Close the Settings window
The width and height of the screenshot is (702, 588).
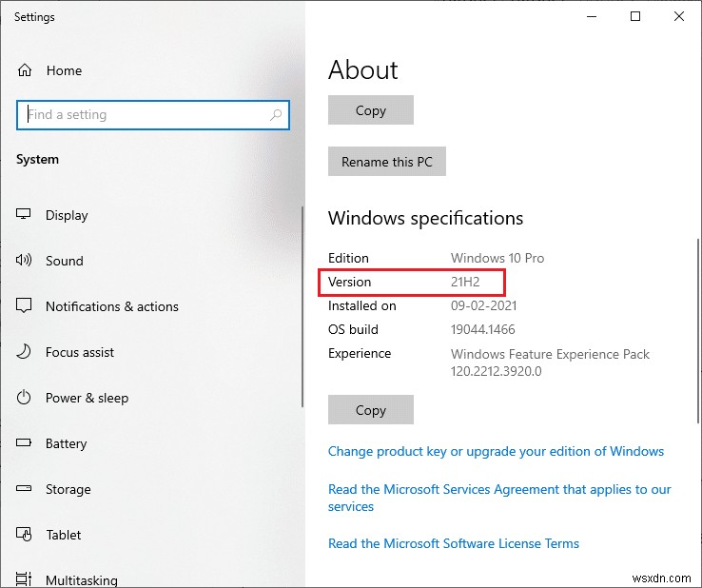pos(679,16)
